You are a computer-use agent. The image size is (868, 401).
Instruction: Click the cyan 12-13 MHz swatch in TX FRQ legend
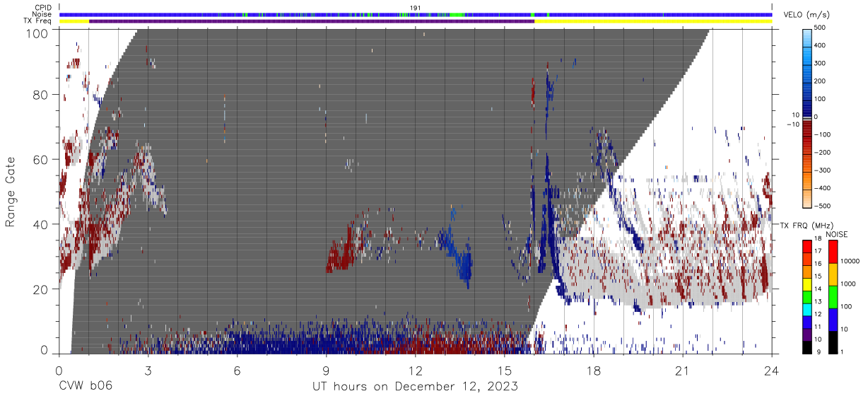807,309
